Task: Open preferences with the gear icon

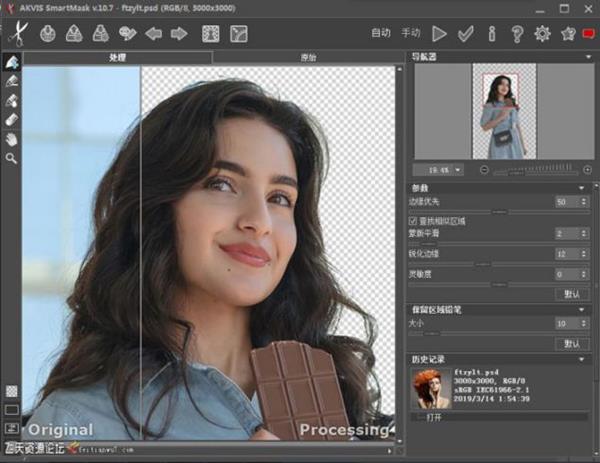Action: [x=543, y=33]
